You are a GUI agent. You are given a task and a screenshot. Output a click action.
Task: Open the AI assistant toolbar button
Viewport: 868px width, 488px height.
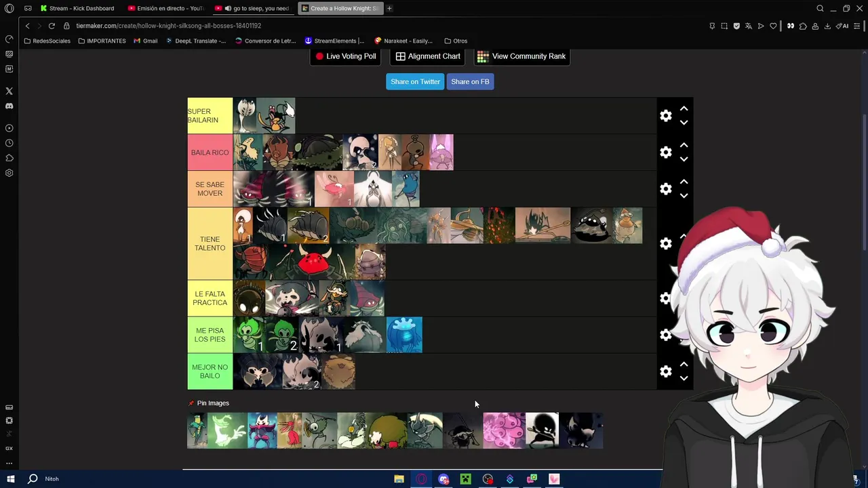point(842,26)
